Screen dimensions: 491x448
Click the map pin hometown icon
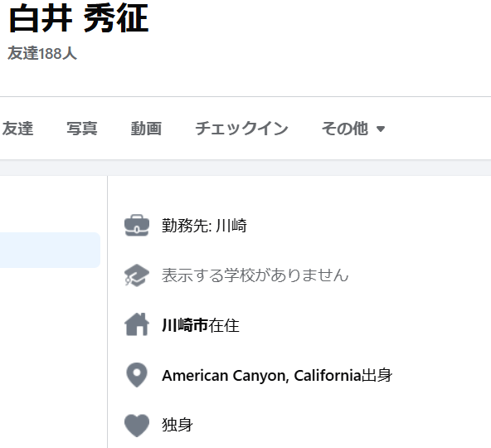(x=137, y=375)
